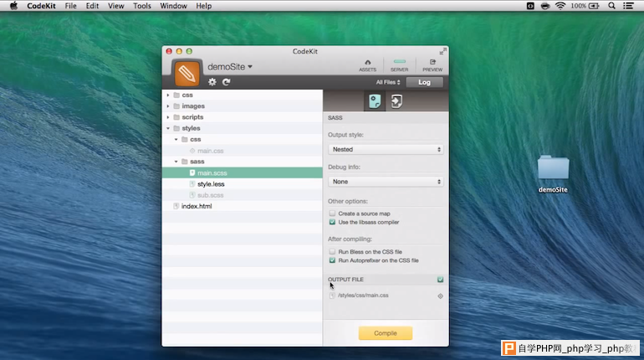Open the Apple menu

point(13,6)
